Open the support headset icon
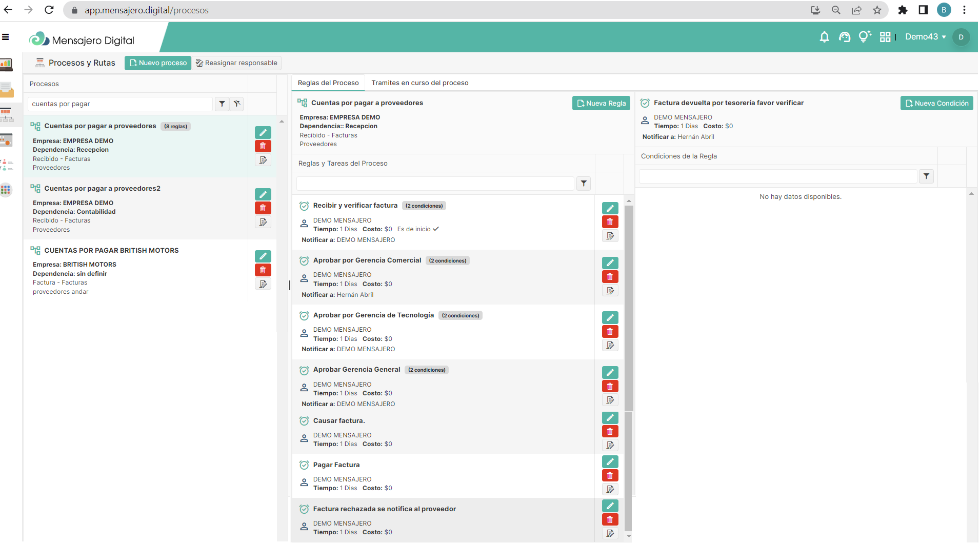Screen dimensions: 980x544 tap(844, 37)
